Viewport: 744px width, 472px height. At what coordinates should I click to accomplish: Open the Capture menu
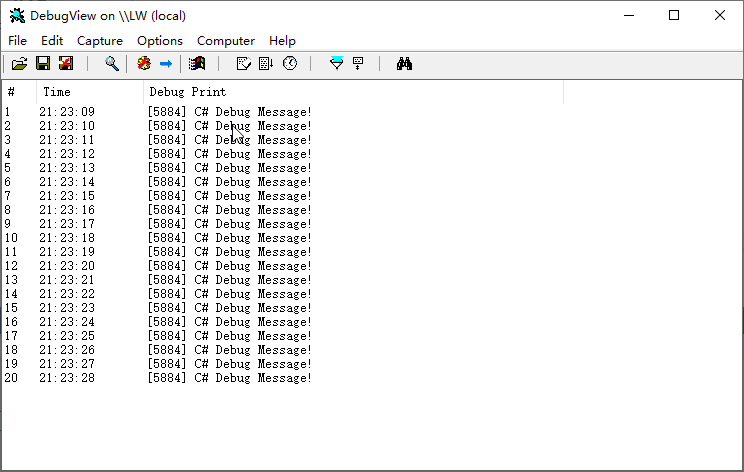[100, 41]
